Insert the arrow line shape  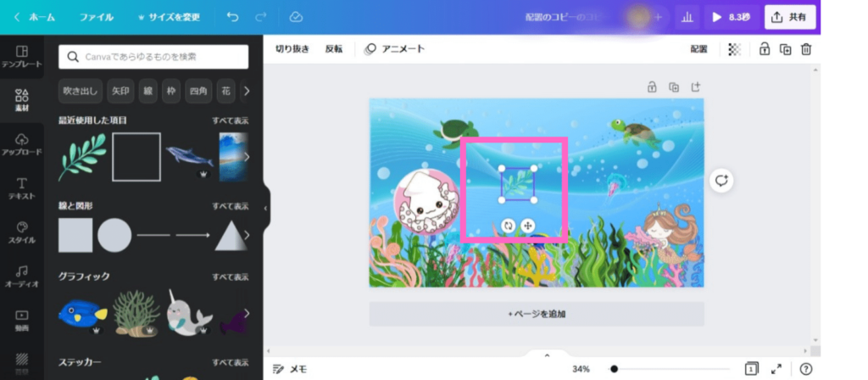[x=192, y=235]
